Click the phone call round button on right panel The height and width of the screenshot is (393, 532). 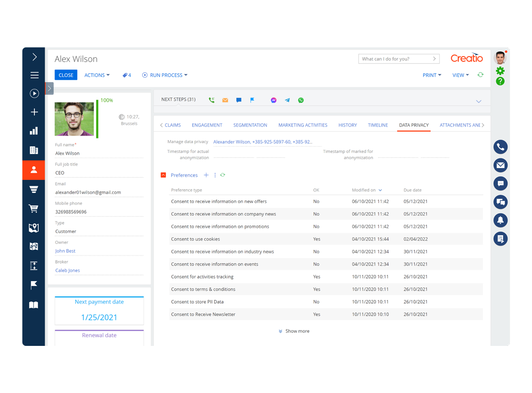tap(501, 147)
